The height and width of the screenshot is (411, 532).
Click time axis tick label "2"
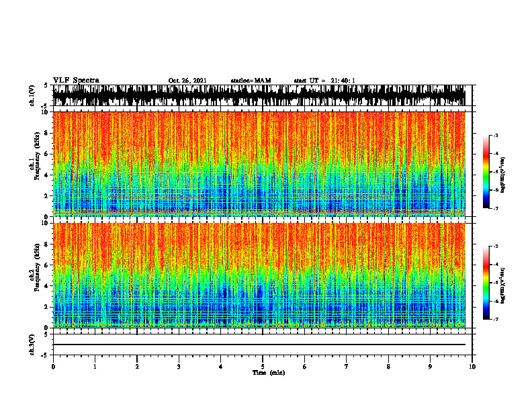(x=137, y=367)
